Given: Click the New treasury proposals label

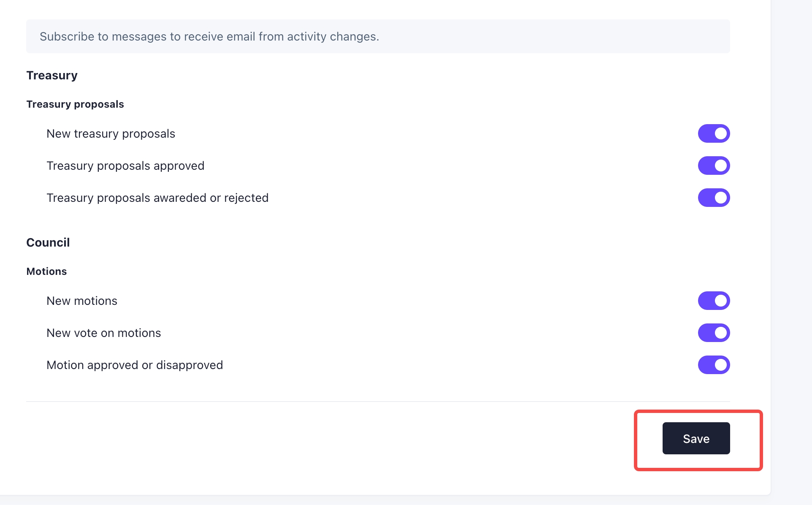Looking at the screenshot, I should [111, 133].
